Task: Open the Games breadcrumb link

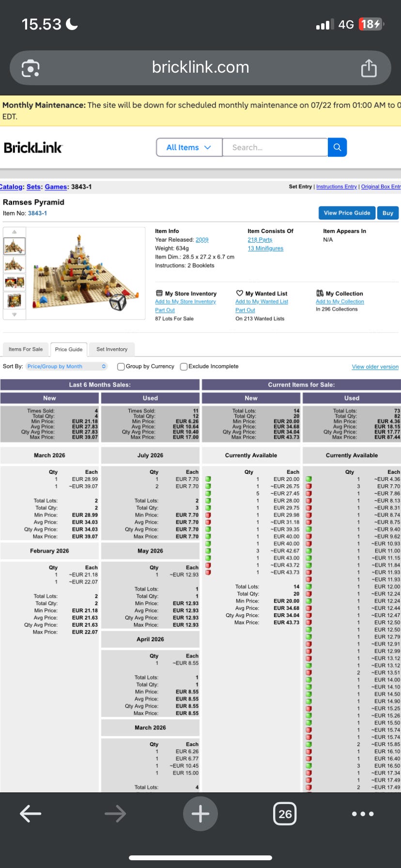Action: tap(56, 186)
